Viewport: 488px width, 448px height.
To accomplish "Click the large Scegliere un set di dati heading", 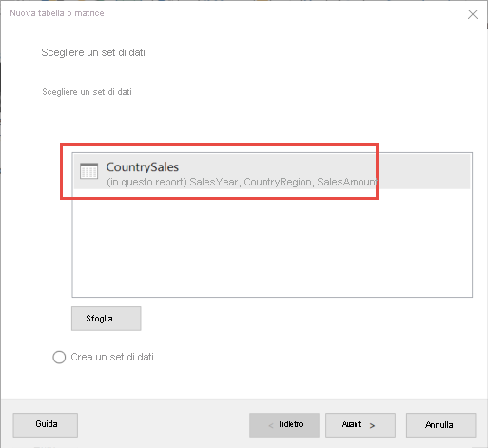I will point(93,52).
